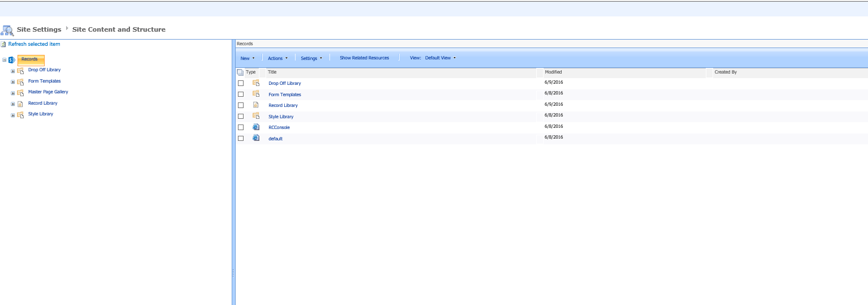Expand the Master Page Gallery tree node

[13, 93]
